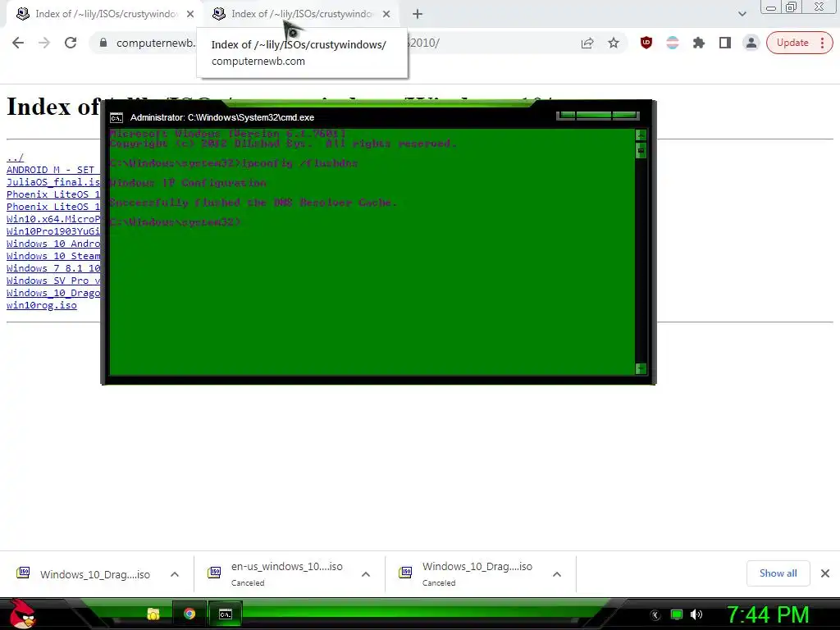Download JuliaOS_final.iso link
This screenshot has width=840, height=630.
53,182
